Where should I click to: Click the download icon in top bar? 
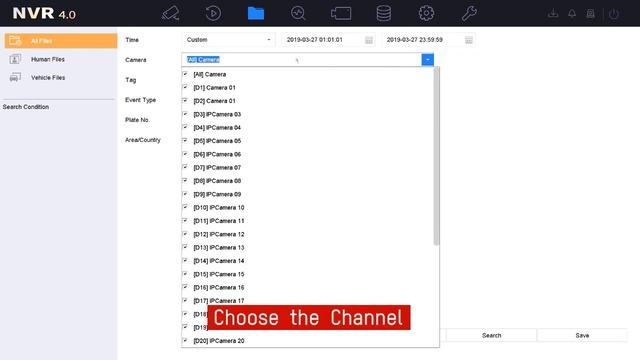(553, 13)
